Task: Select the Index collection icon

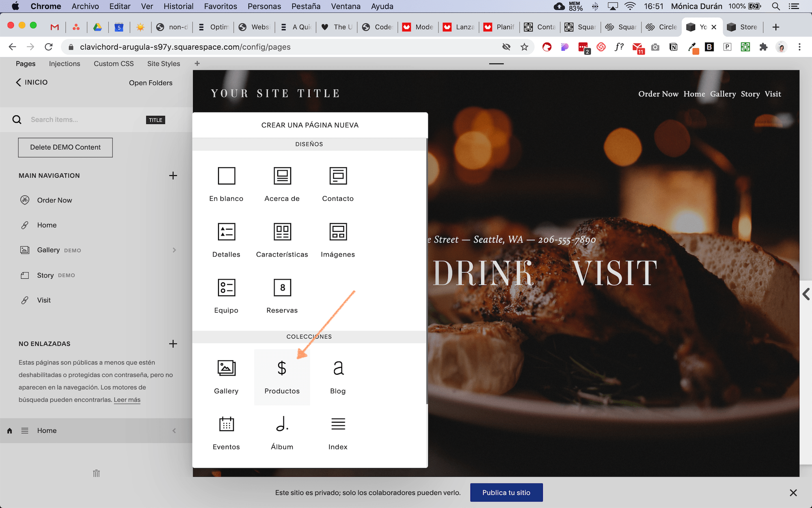Action: pyautogui.click(x=338, y=424)
